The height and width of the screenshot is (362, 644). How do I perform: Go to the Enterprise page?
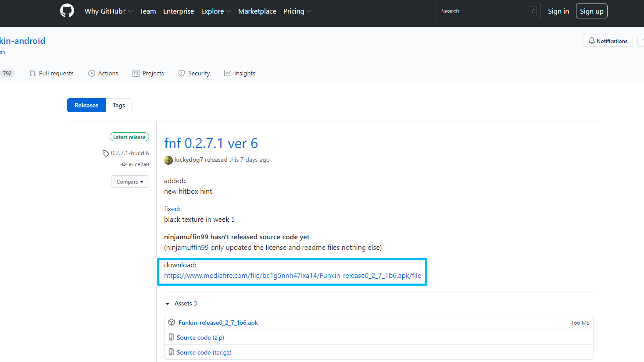tap(179, 11)
